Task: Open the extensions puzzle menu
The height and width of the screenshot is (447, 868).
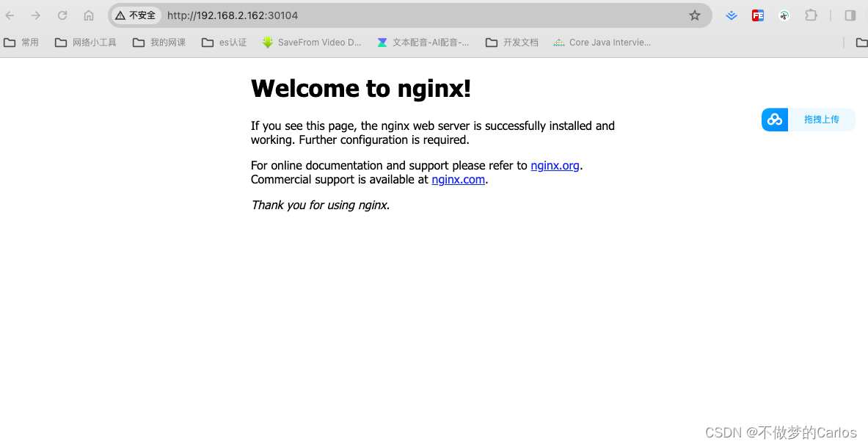Action: (x=811, y=15)
